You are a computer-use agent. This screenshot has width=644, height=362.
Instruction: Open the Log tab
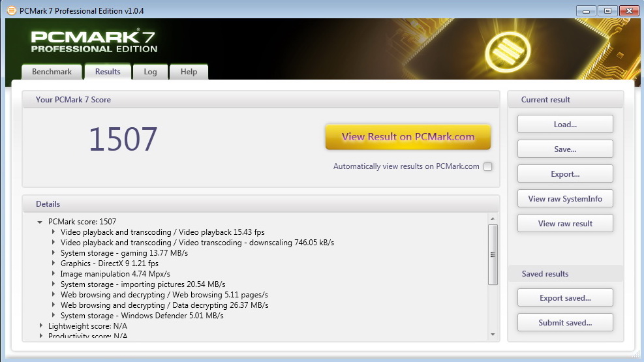point(150,71)
